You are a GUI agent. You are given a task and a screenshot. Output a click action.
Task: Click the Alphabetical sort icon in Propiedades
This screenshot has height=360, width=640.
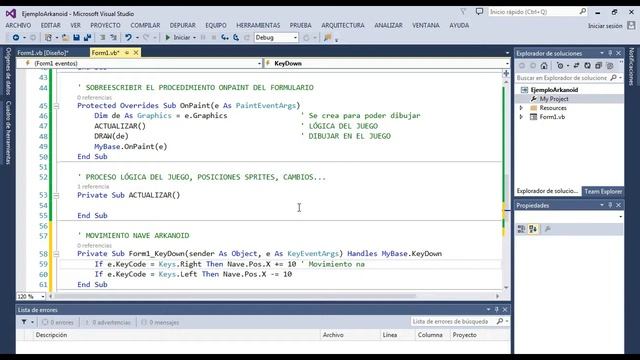click(x=533, y=229)
